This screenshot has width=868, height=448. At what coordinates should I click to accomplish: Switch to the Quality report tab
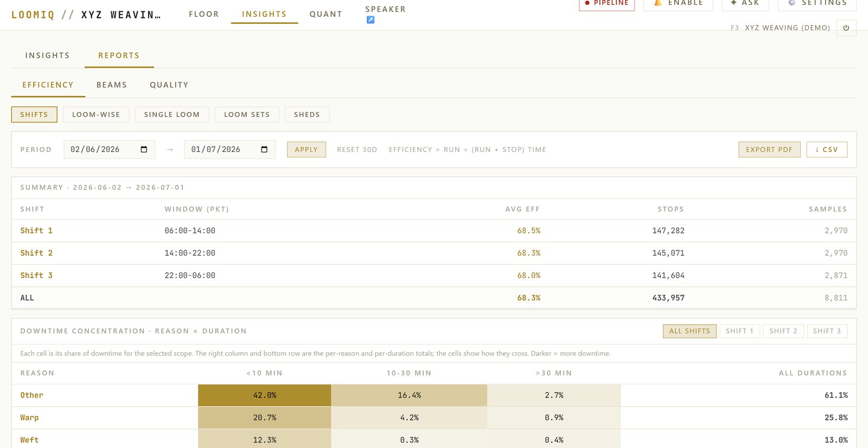[x=169, y=85]
